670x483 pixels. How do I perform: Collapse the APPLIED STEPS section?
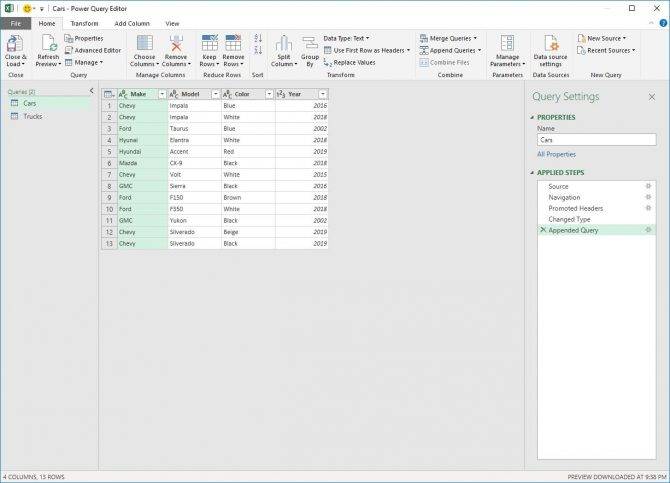(x=532, y=173)
